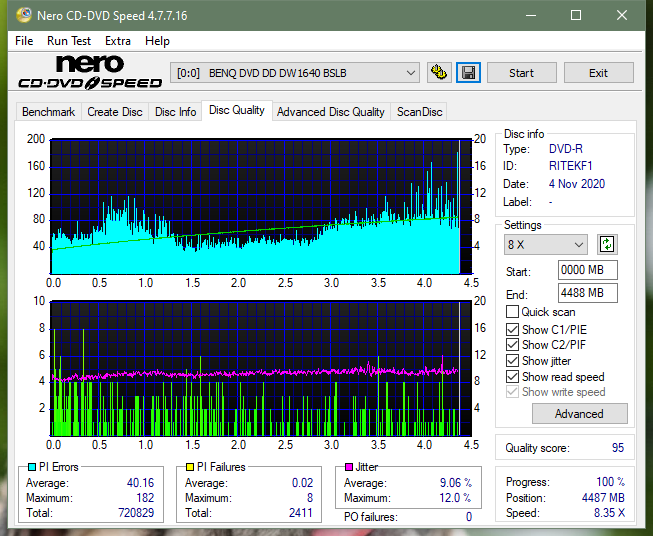The image size is (653, 536).
Task: Click the magenta Jitter legend swatch
Action: (349, 467)
